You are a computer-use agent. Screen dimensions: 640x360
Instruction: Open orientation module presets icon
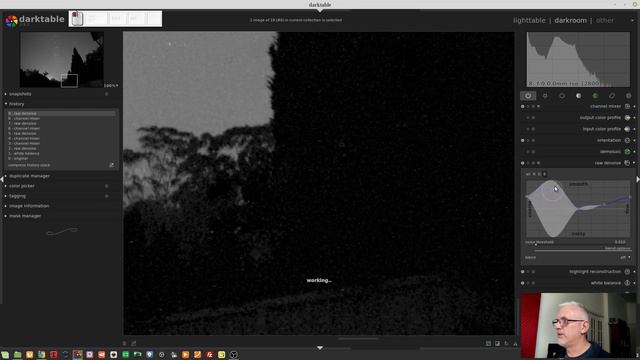click(627, 140)
